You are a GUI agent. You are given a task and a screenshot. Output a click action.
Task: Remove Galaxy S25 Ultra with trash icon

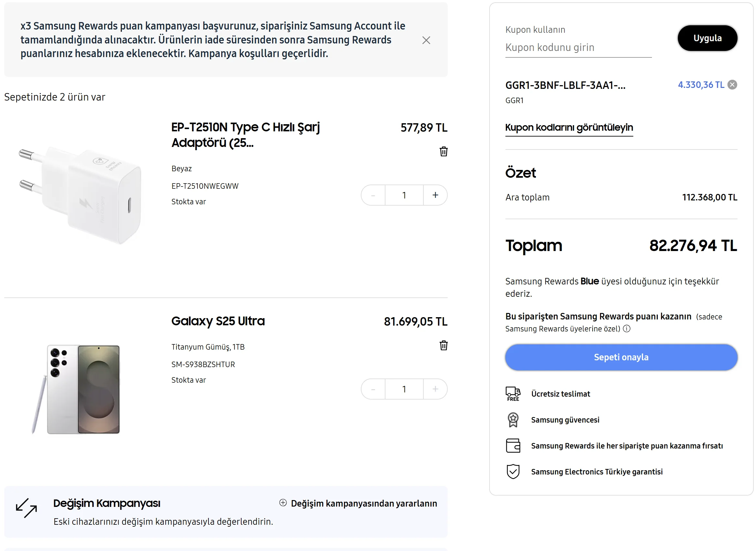pyautogui.click(x=443, y=345)
